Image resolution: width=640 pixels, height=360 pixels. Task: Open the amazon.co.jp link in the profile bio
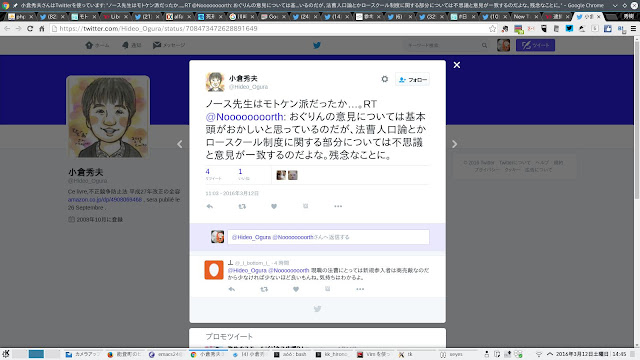105,200
